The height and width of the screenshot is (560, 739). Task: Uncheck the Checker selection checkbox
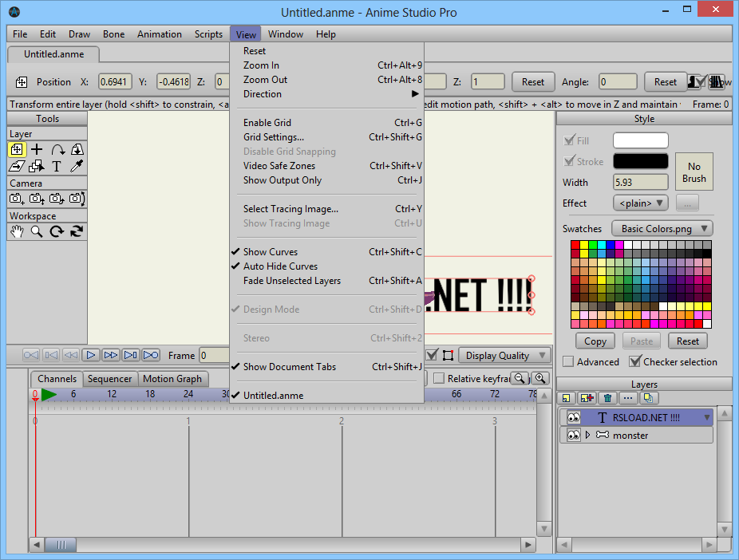635,361
